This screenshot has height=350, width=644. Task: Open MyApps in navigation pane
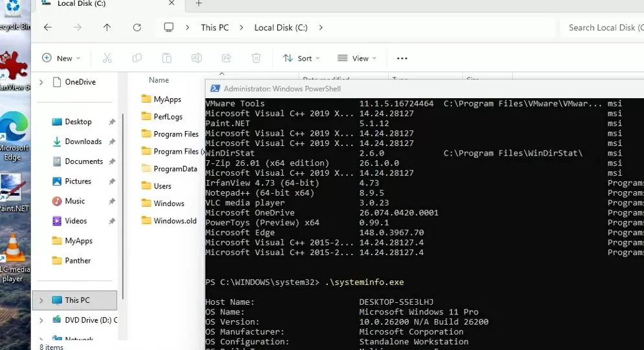78,241
